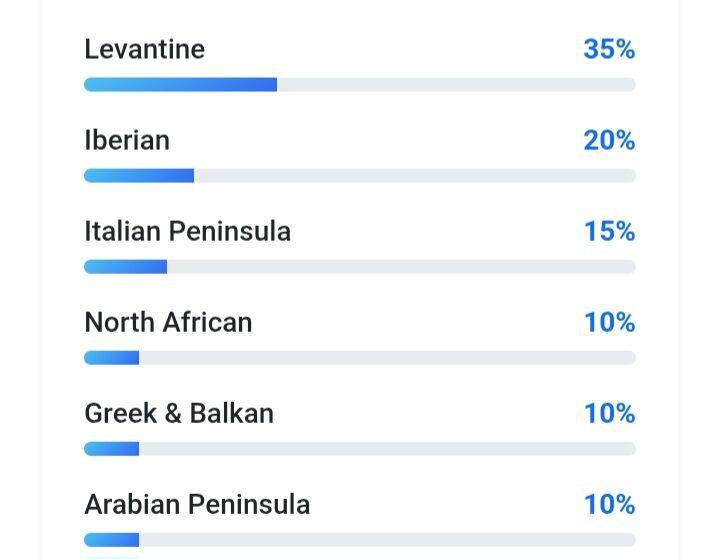Click the empty gray track of Levantine bar
This screenshot has width=720, height=559.
point(455,85)
